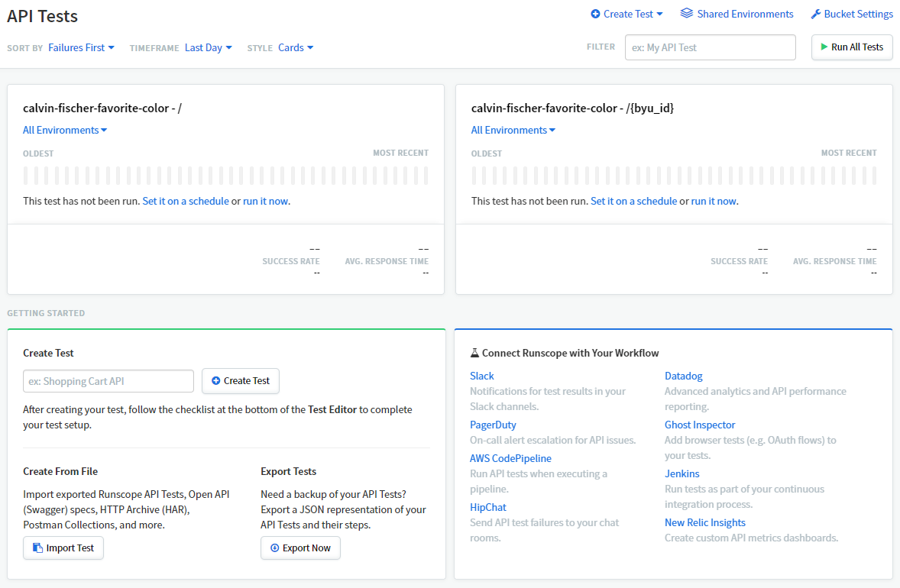Change Sort By from Failures First
900x588 pixels.
[81, 47]
